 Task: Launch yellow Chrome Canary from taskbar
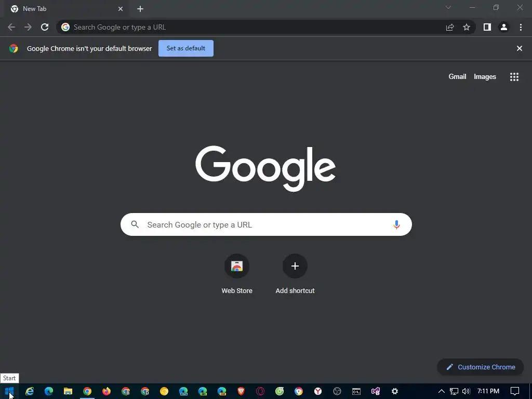pos(164,391)
